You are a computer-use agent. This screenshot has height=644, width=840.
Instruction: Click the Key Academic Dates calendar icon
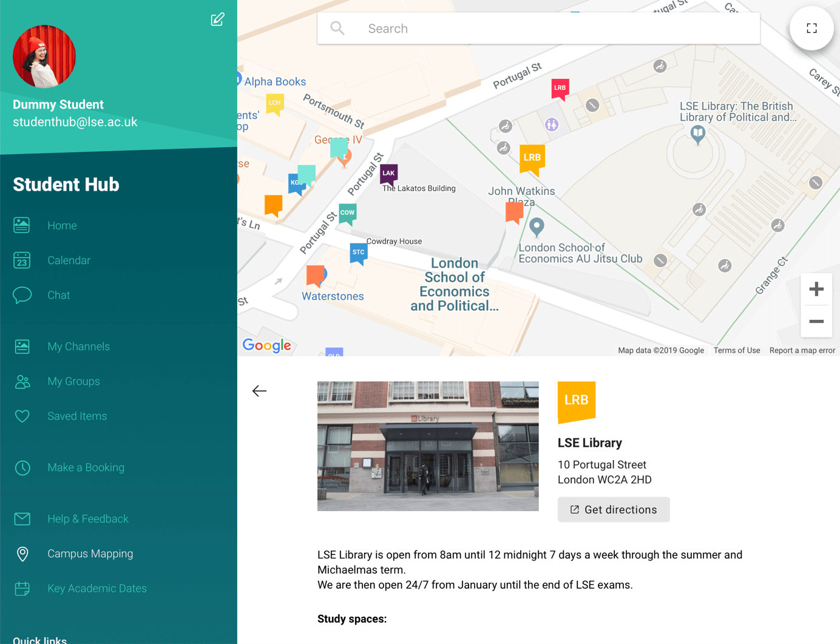(22, 588)
